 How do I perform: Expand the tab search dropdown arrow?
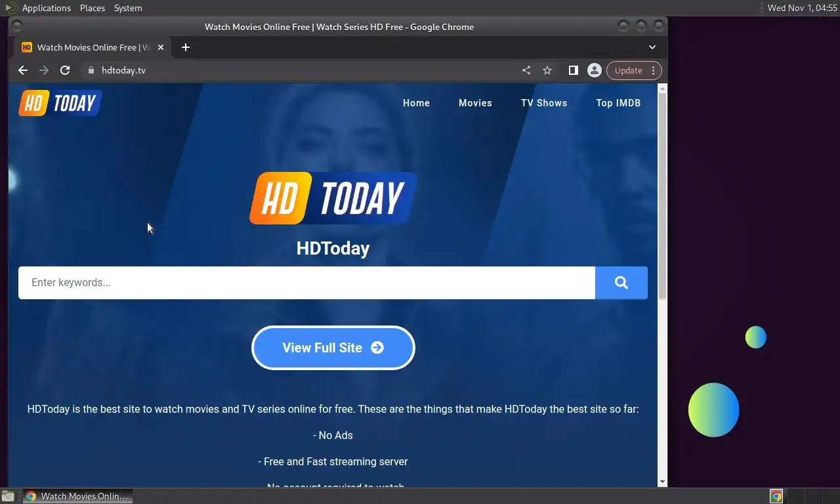652,47
